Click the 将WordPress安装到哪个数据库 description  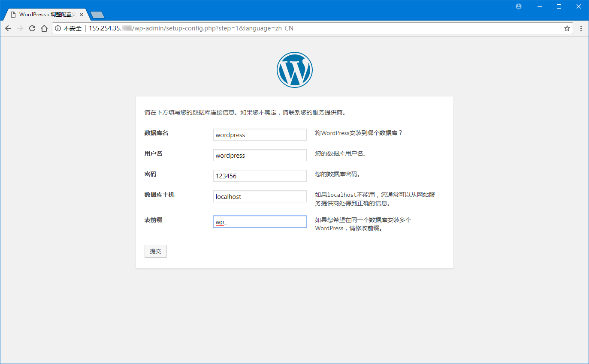click(359, 133)
